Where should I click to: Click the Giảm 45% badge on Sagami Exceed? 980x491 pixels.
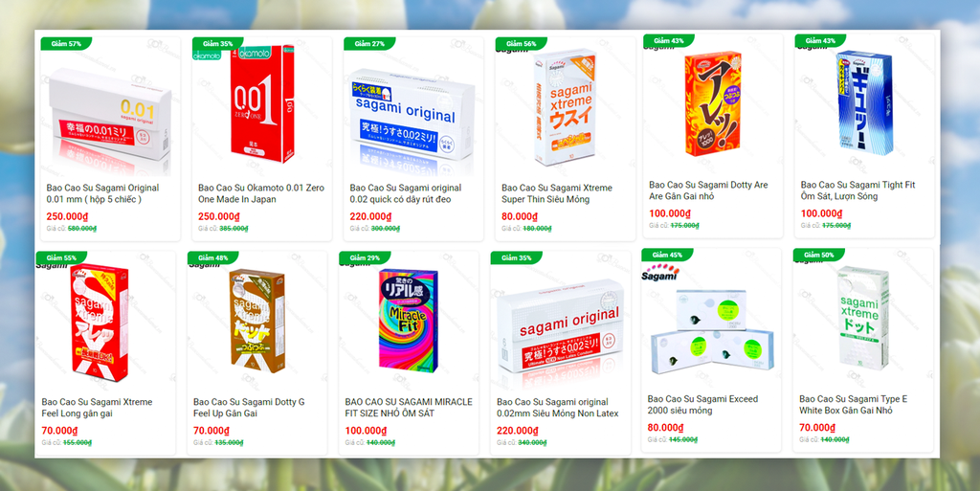[x=667, y=255]
